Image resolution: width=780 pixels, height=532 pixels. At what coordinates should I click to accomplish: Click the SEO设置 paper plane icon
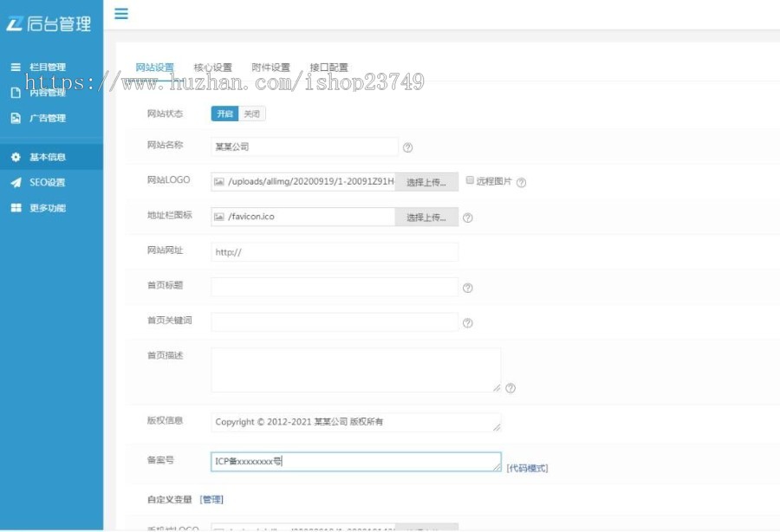click(x=16, y=183)
